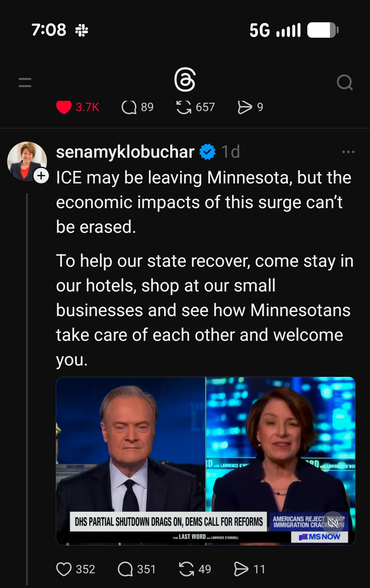Viewport: 370px width, 588px height.
Task: Tap the blue verified badge
Action: [208, 152]
